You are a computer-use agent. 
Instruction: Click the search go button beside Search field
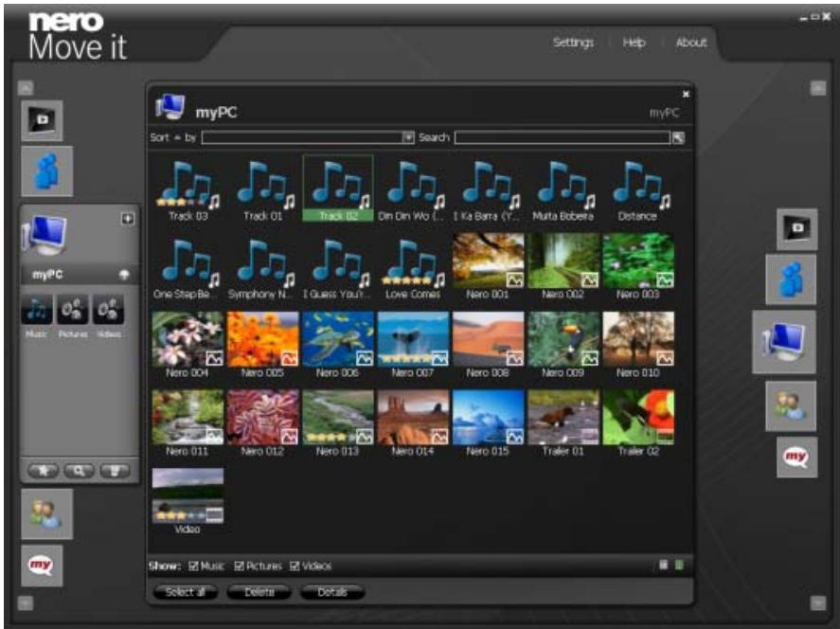pos(678,137)
